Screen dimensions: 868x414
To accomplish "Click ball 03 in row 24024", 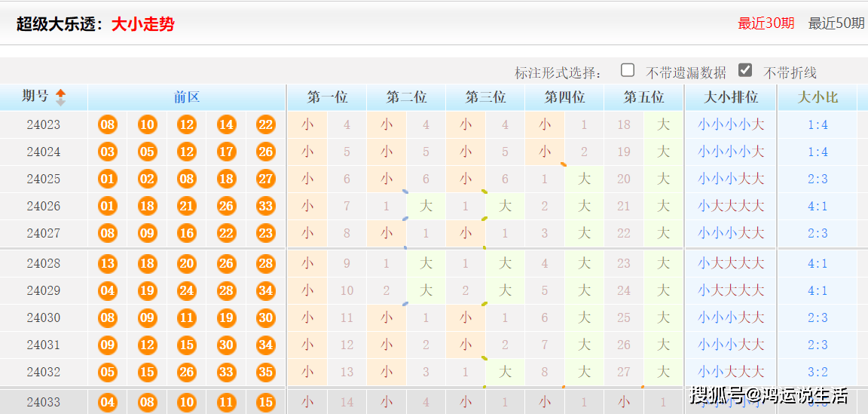I will [108, 152].
